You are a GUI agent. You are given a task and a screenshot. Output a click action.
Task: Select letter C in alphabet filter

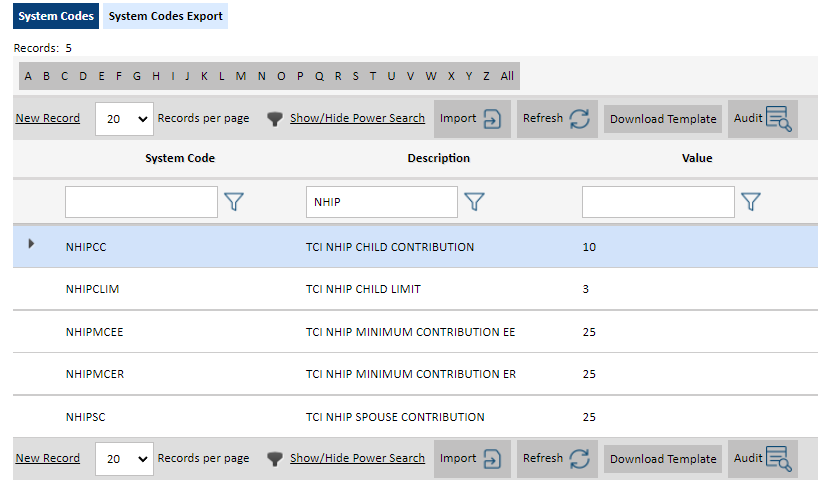tap(64, 76)
